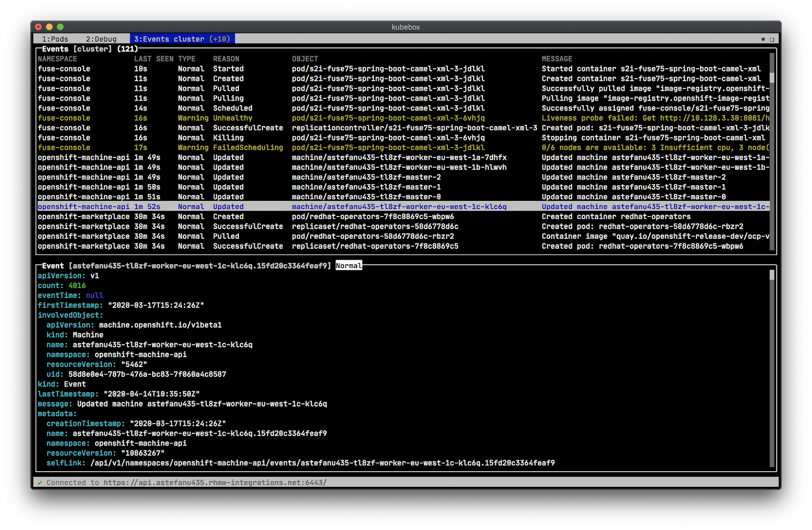This screenshot has width=812, height=530.
Task: Click the 'count: 4016' line
Action: click(61, 286)
